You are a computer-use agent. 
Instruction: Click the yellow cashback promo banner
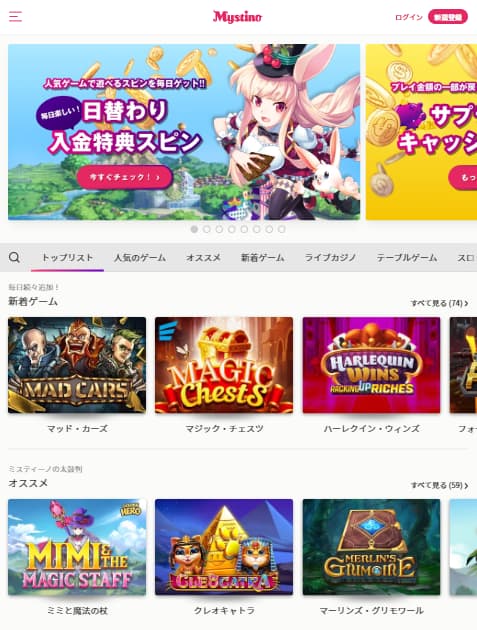(421, 132)
